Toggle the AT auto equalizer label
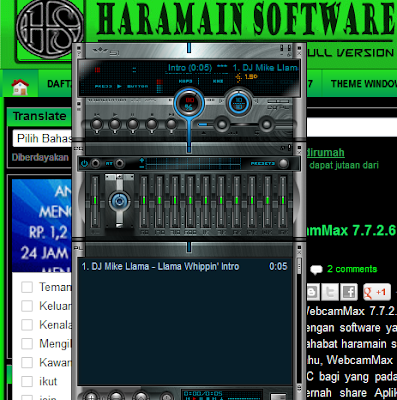This screenshot has width=397, height=400. (x=109, y=163)
